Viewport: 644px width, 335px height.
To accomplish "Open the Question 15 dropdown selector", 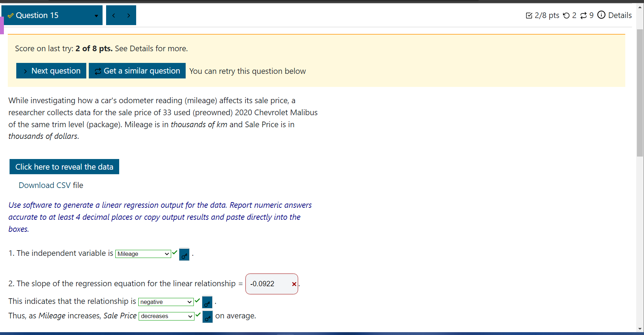I will [96, 16].
